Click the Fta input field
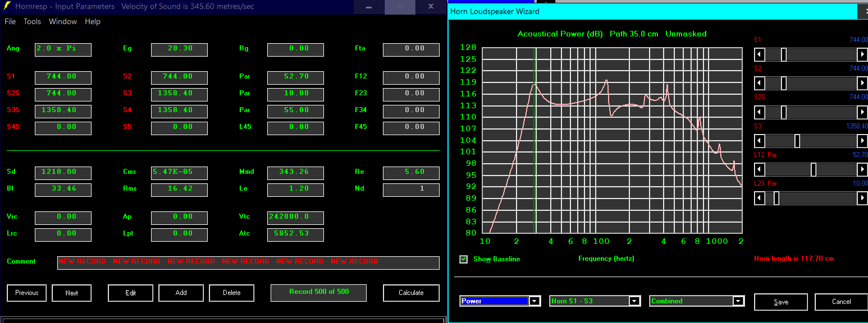Image resolution: width=868 pixels, height=323 pixels. coord(412,49)
